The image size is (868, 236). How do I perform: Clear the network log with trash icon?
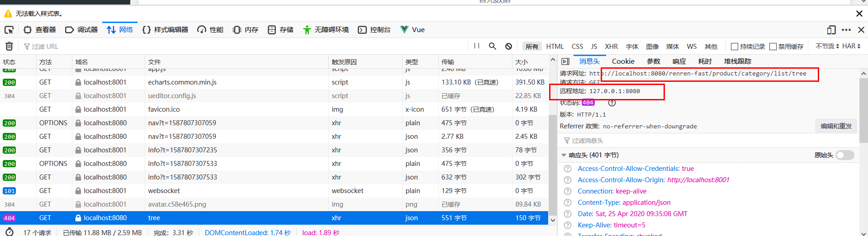click(x=9, y=46)
